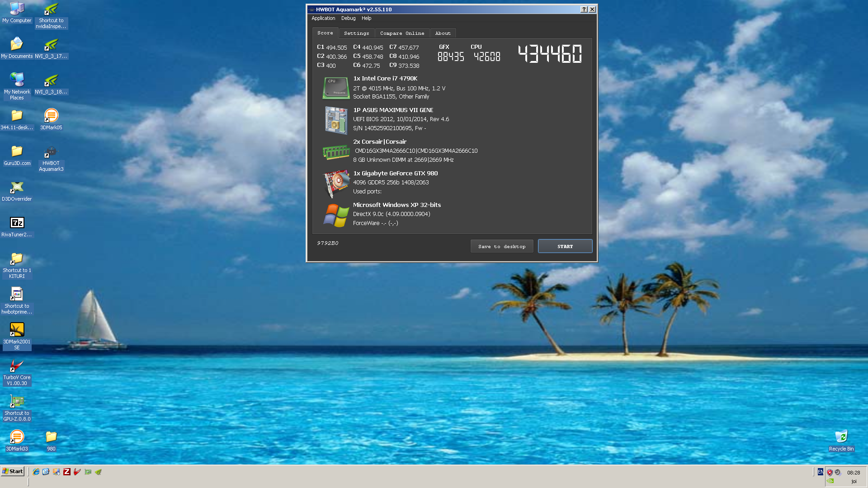Click the 1x Gigabyte GeForce GTX 980 text
The height and width of the screenshot is (488, 868).
point(395,174)
